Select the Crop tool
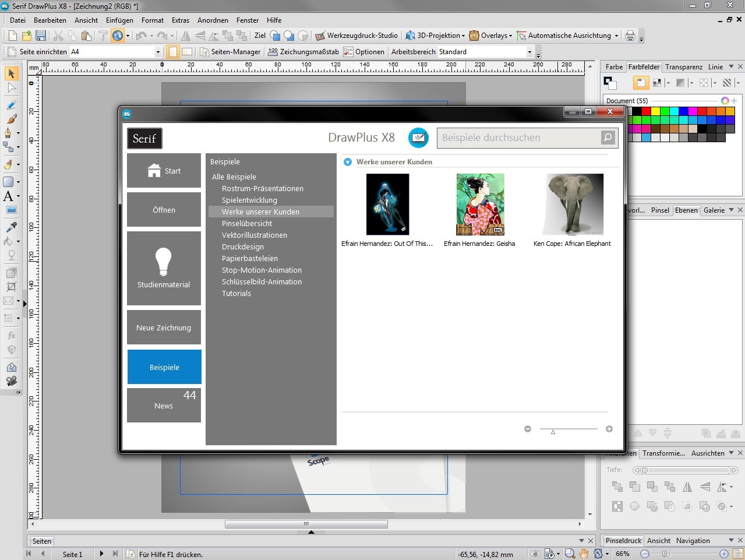This screenshot has width=745, height=560. [11, 286]
